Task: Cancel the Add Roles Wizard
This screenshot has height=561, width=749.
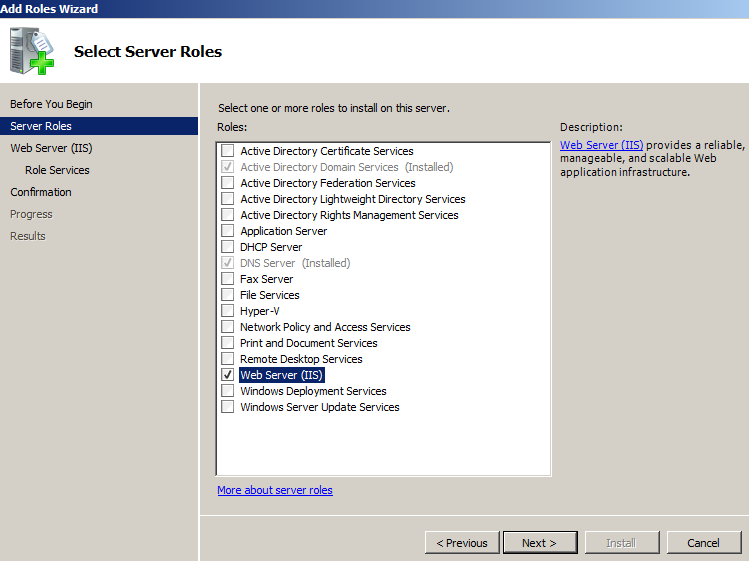Action: 703,543
